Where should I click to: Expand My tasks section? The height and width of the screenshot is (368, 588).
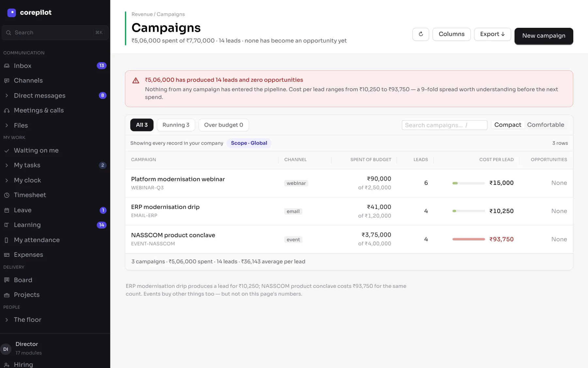point(7,166)
